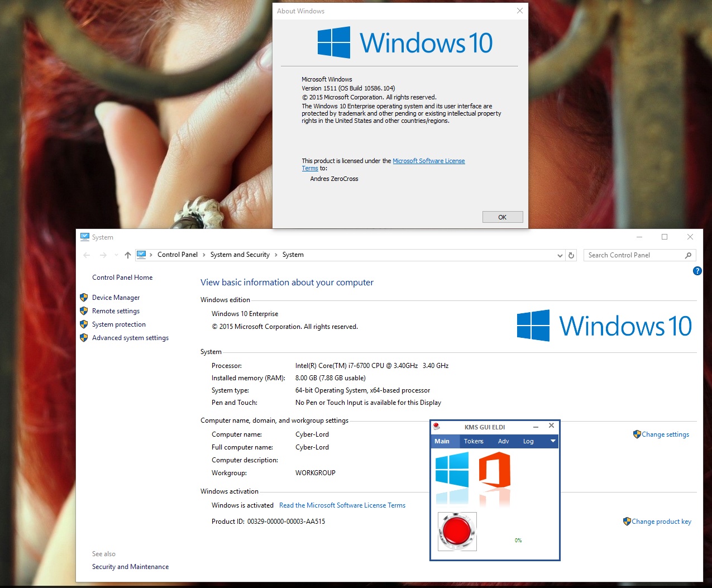Click the processor Intel Core i7-6700 text
Screen dimensions: 712x588
372,366
